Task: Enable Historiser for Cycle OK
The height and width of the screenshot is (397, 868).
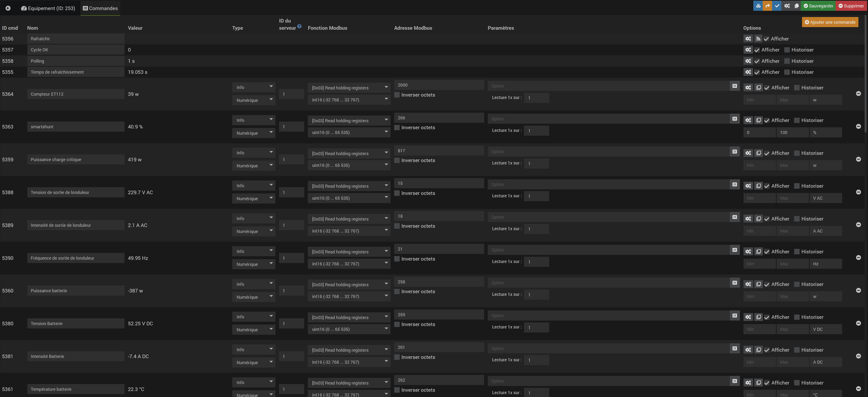Action: click(787, 50)
